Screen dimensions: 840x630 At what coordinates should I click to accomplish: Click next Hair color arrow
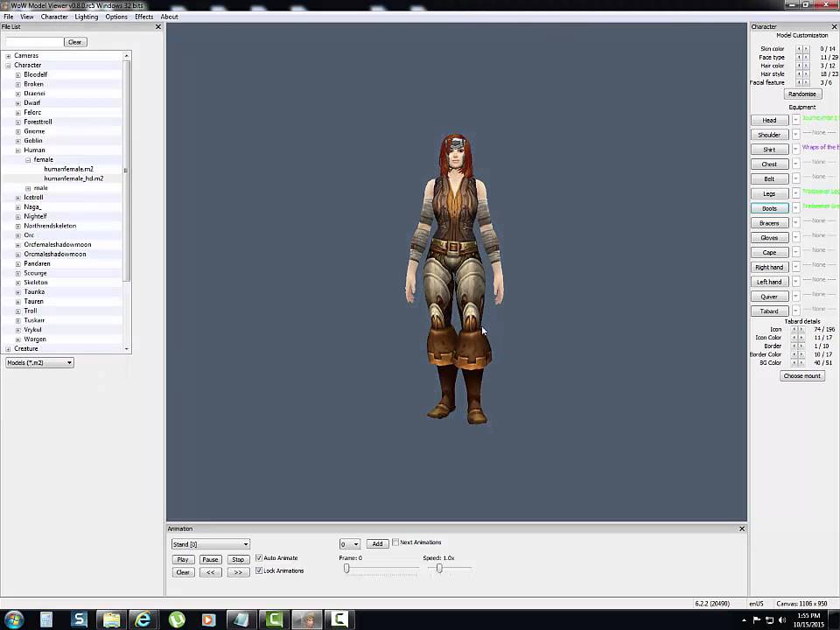(x=806, y=66)
